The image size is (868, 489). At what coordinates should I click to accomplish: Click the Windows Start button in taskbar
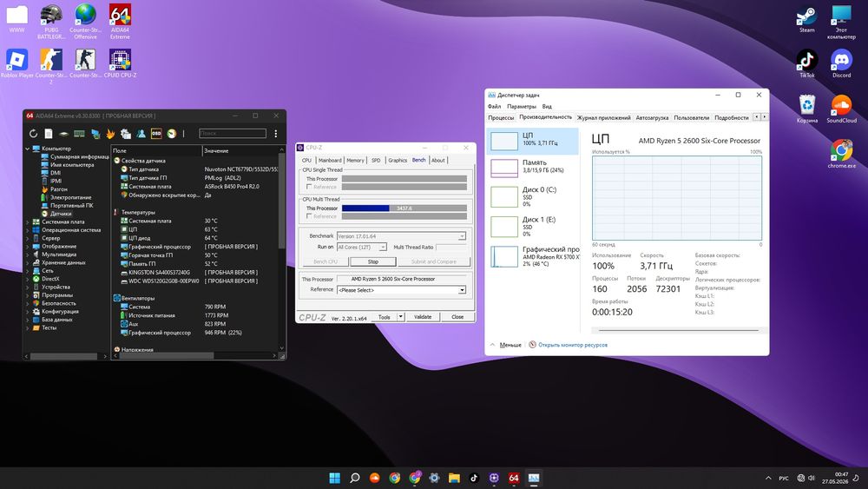(335, 478)
